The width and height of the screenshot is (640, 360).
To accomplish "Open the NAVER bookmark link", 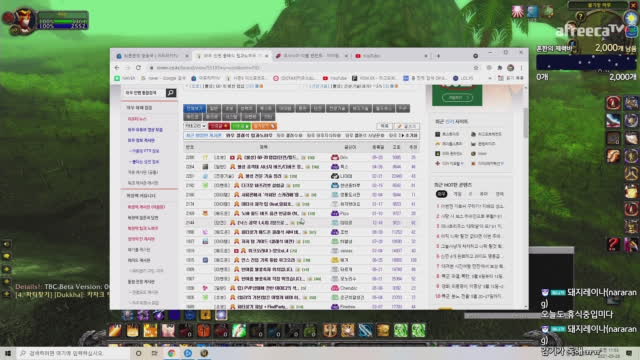I will (125, 78).
